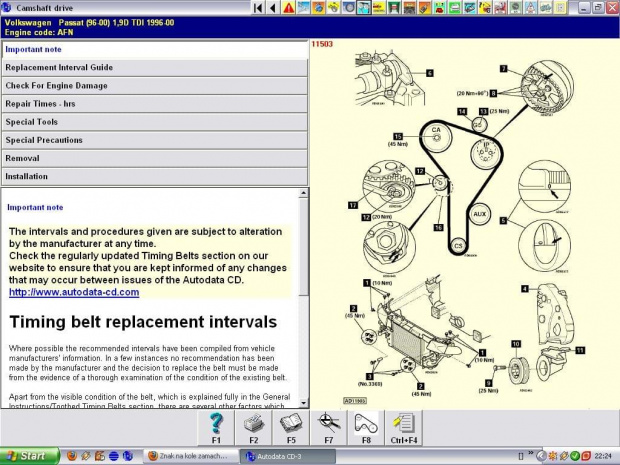Open the blue tyre and wheel toolbar icon

point(348,8)
